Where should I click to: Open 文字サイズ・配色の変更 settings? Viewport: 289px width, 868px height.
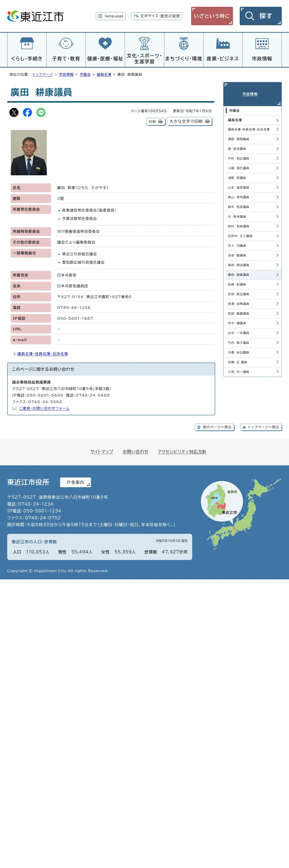[157, 16]
